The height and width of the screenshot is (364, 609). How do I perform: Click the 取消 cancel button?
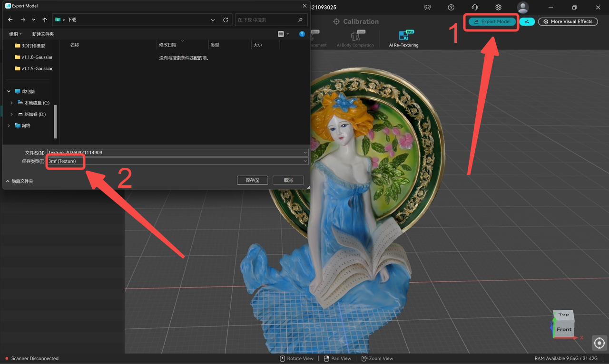(x=288, y=180)
